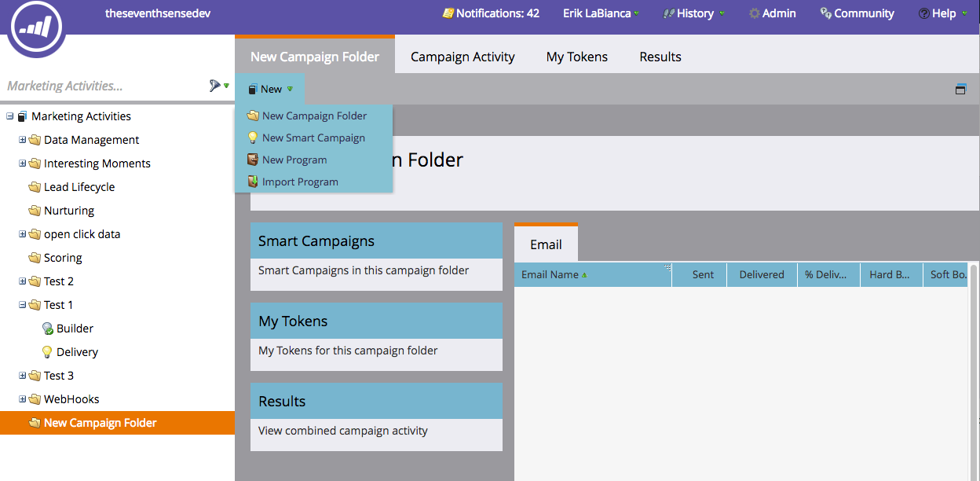Click the Scoring folder icon
This screenshot has width=980, height=481.
[35, 258]
